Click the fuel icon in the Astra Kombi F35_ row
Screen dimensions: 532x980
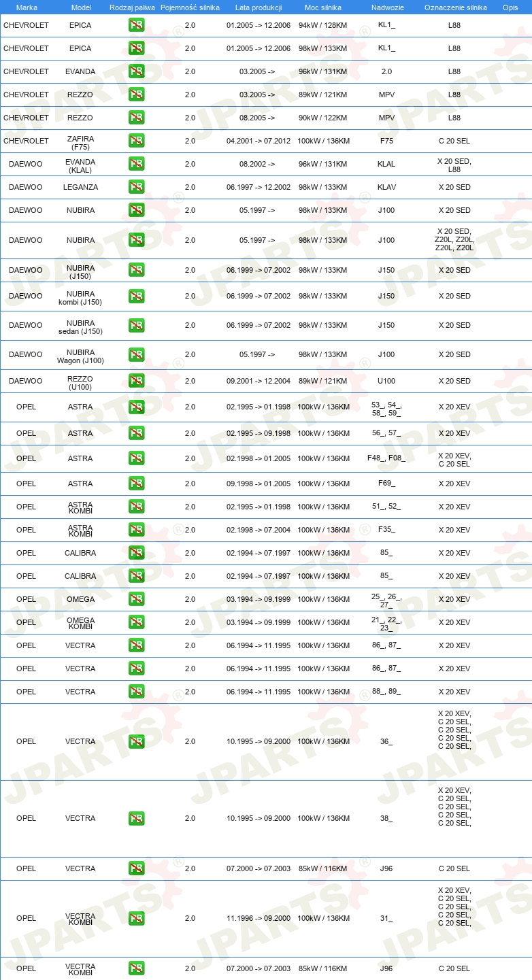136,530
